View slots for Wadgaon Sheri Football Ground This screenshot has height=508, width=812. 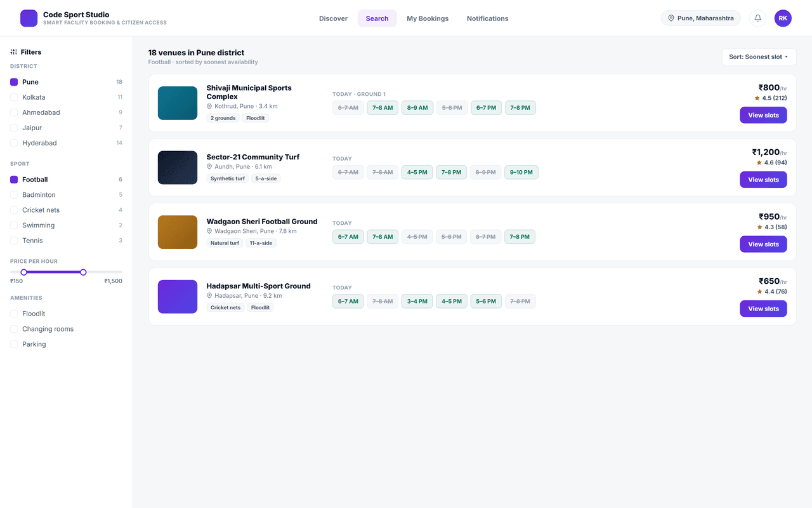click(763, 244)
